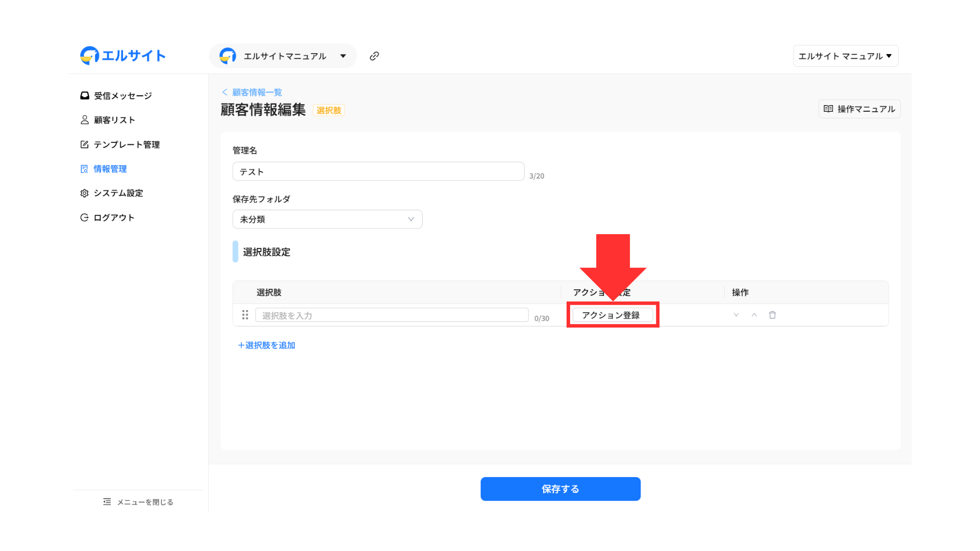Screen dimensions: 980x551
Task: Delete choice row with trash icon
Action: [772, 315]
